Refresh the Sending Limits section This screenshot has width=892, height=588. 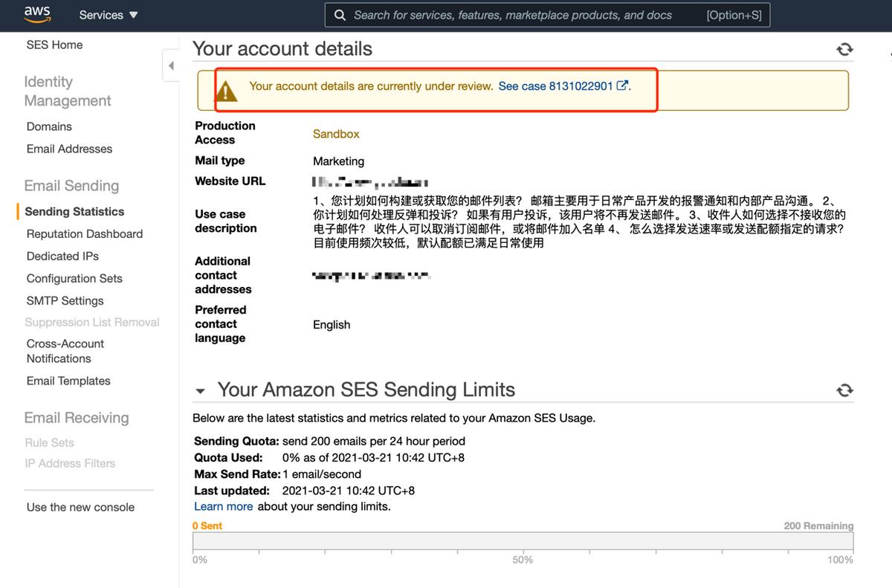tap(844, 390)
